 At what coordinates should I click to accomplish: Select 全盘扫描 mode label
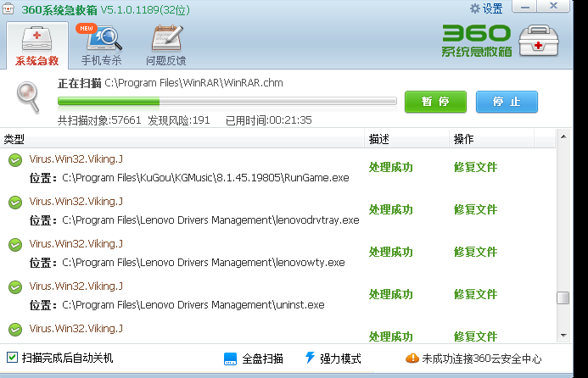pyautogui.click(x=262, y=359)
